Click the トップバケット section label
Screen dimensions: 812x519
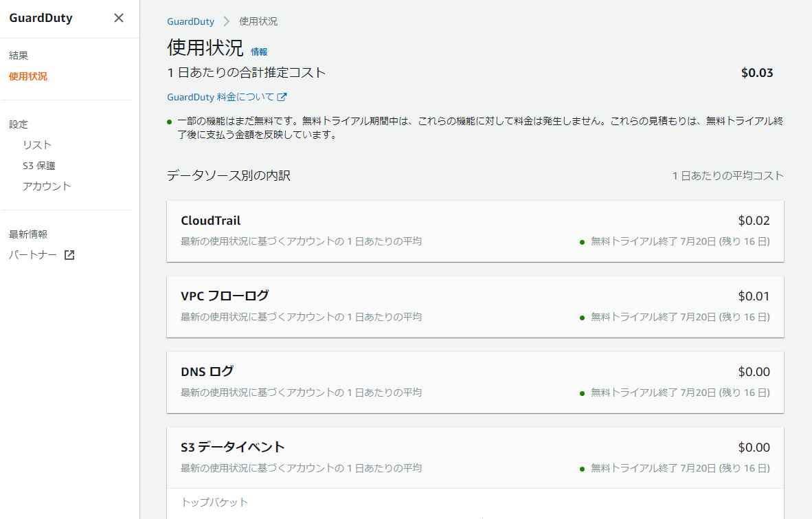click(x=214, y=502)
